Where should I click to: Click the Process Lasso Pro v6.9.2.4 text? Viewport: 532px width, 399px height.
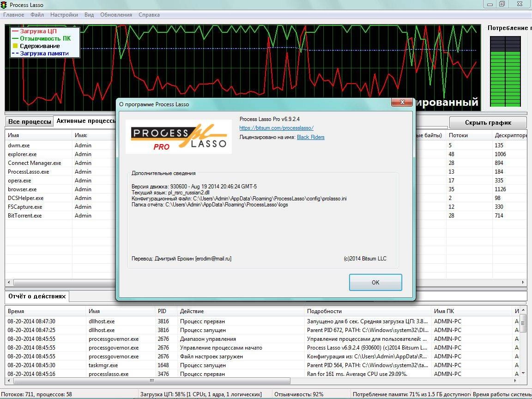tap(269, 119)
